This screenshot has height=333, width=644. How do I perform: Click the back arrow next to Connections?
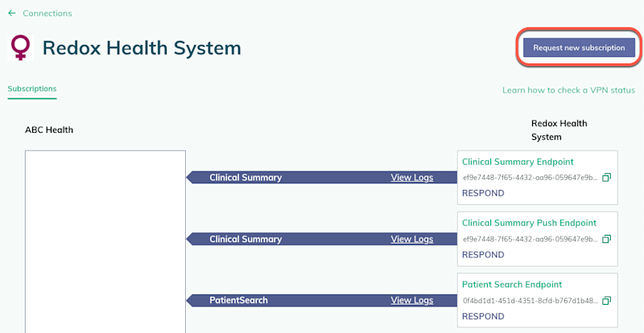12,13
